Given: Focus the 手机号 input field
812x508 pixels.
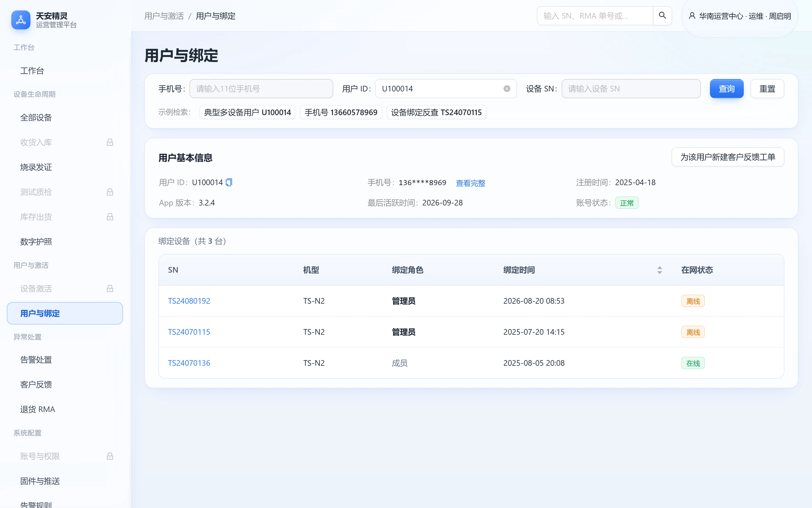Looking at the screenshot, I should [x=261, y=89].
